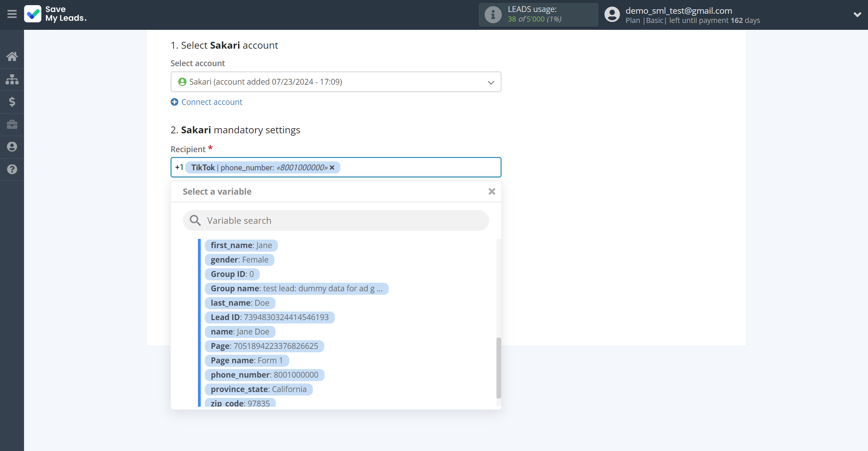Select the Lead ID variable
This screenshot has width=868, height=451.
270,317
